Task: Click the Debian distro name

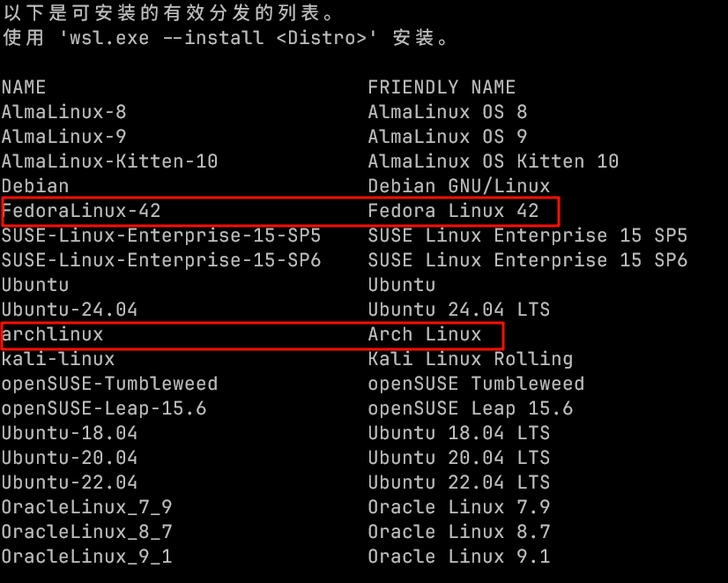Action: coord(35,186)
